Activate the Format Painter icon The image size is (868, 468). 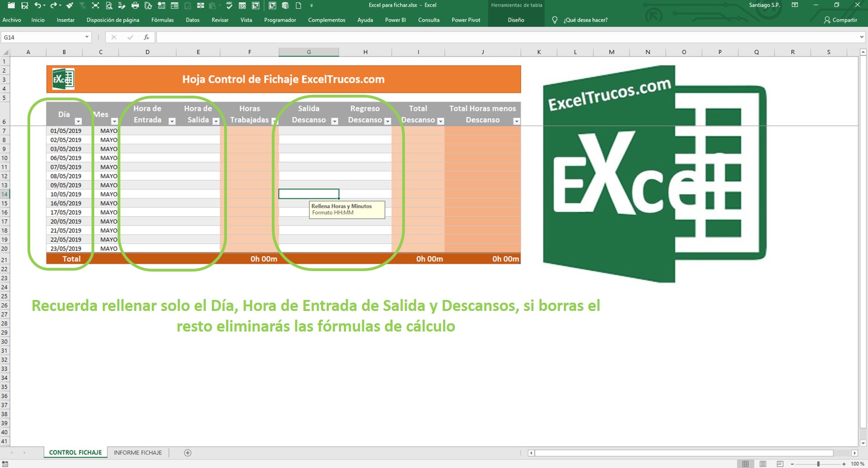point(69,6)
